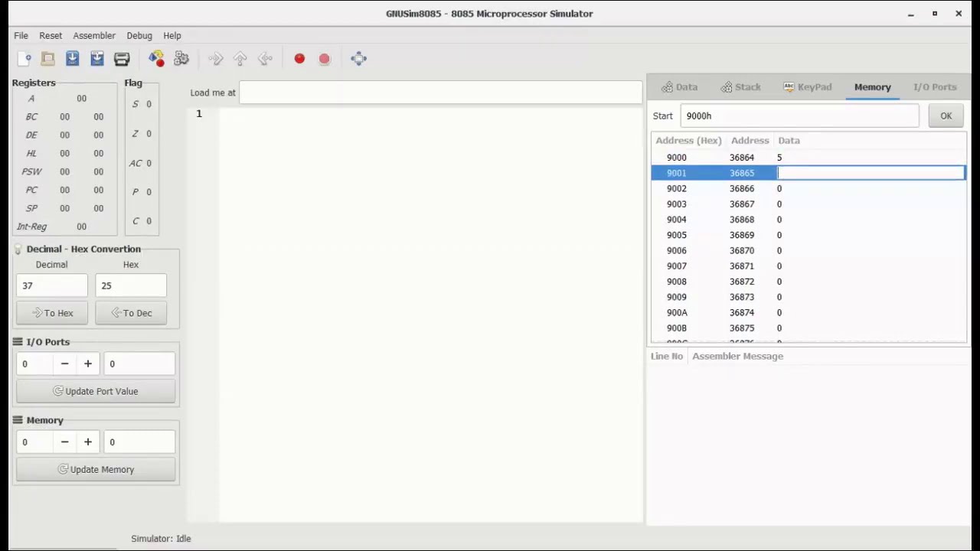Switch to the Data tab

(680, 87)
